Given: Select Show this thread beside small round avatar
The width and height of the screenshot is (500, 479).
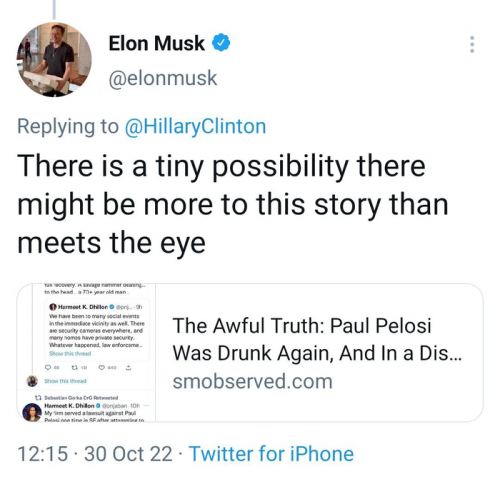Looking at the screenshot, I should point(65,381).
